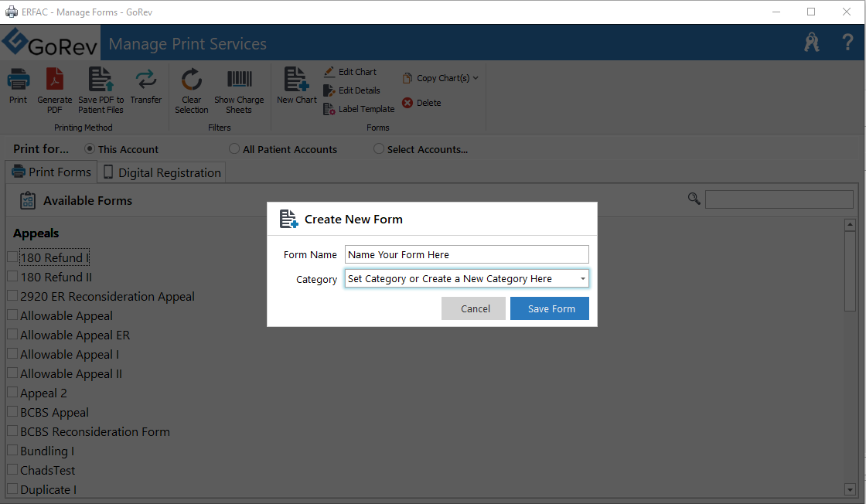This screenshot has height=504, width=866.
Task: Click the Generate PDF icon
Action: [x=55, y=80]
